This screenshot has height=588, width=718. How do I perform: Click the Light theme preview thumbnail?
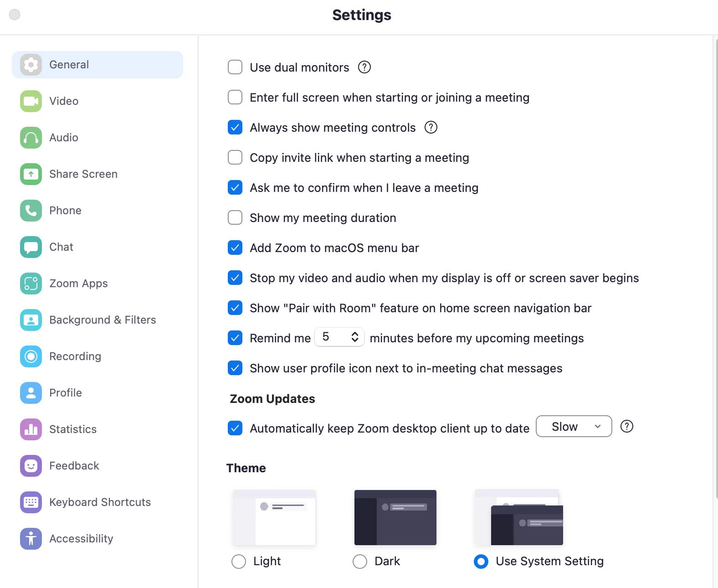coord(274,518)
